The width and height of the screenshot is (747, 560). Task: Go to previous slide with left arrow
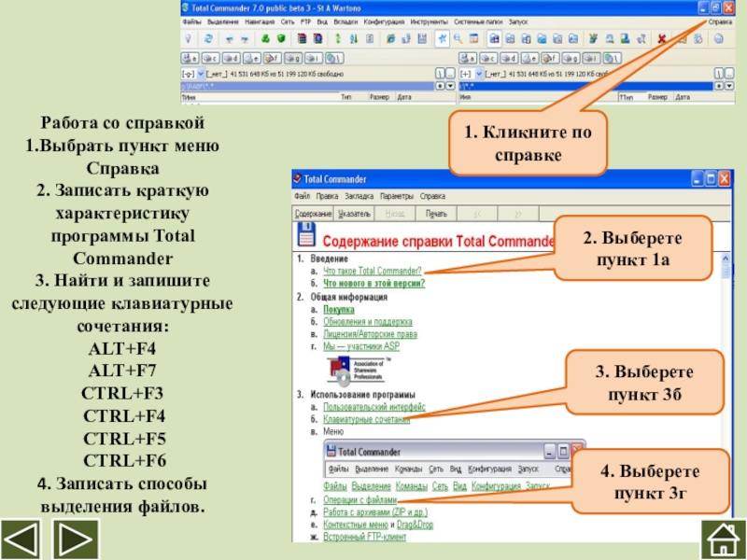pos(20,539)
